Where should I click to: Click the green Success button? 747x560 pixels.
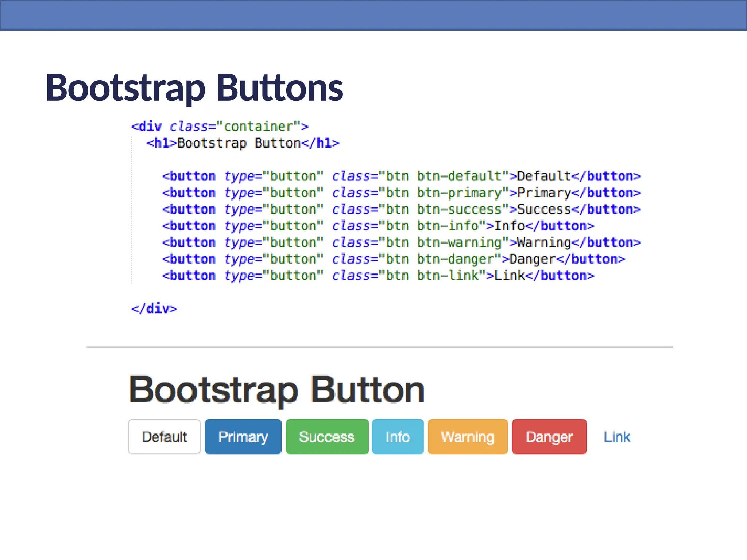pyautogui.click(x=327, y=436)
